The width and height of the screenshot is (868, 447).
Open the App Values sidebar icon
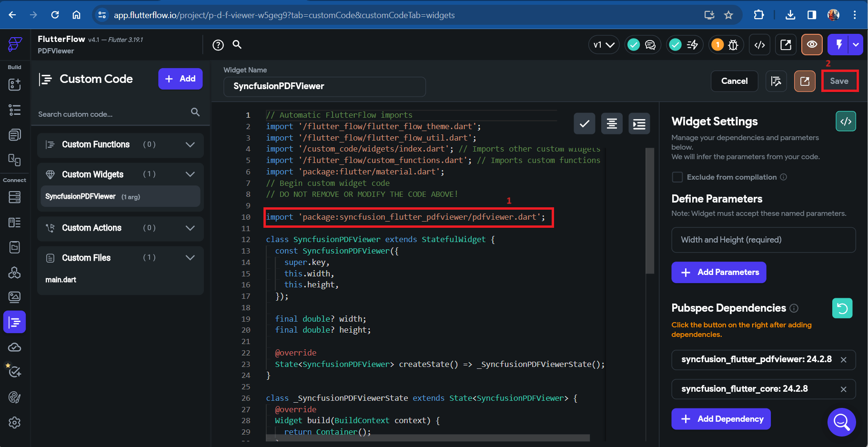tap(15, 247)
